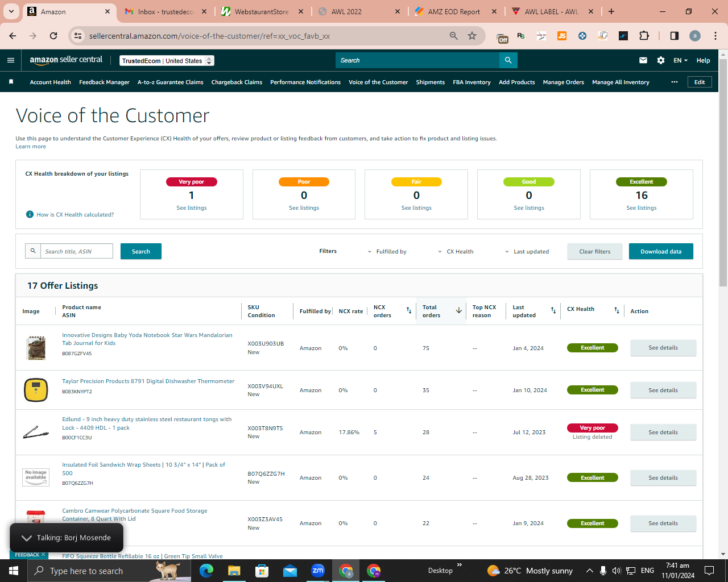Open the browser extensions puzzle icon
Image resolution: width=728 pixels, height=582 pixels.
644,36
